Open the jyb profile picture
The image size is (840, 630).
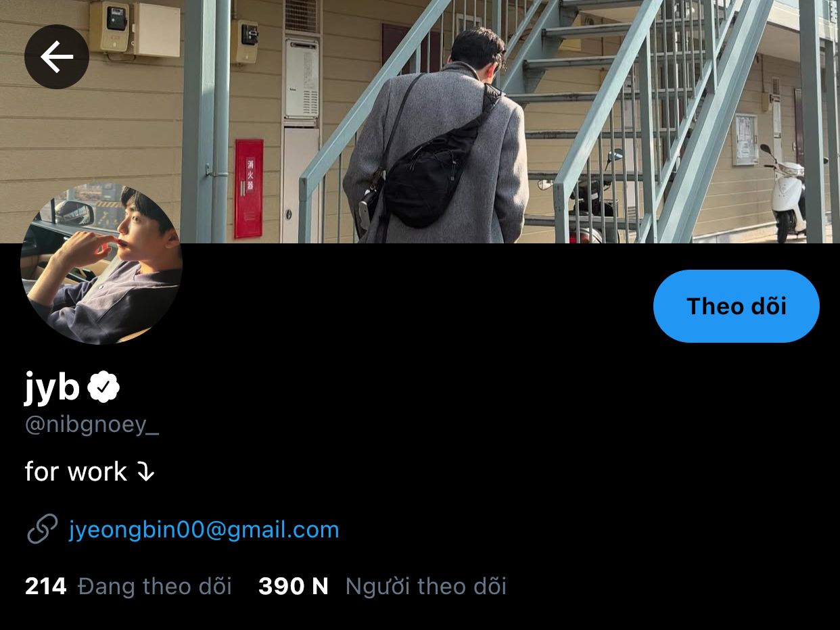101,264
